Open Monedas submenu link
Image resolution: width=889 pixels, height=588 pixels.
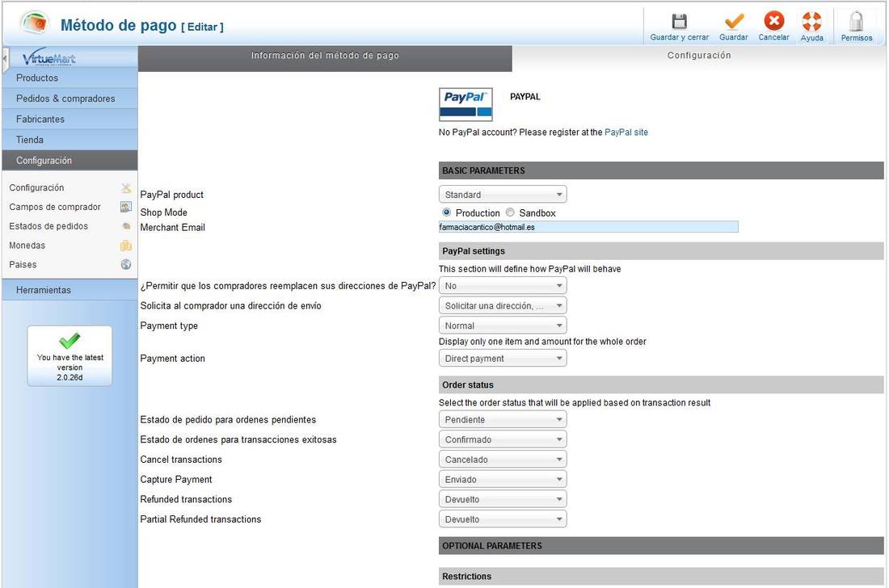27,246
